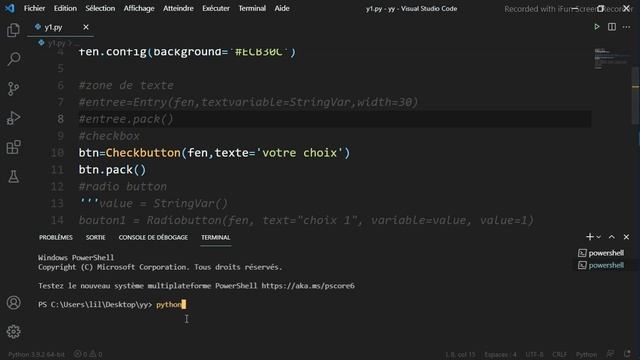The height and width of the screenshot is (360, 640).
Task: Switch to the PROBLÈMES panel tab
Action: coord(56,237)
